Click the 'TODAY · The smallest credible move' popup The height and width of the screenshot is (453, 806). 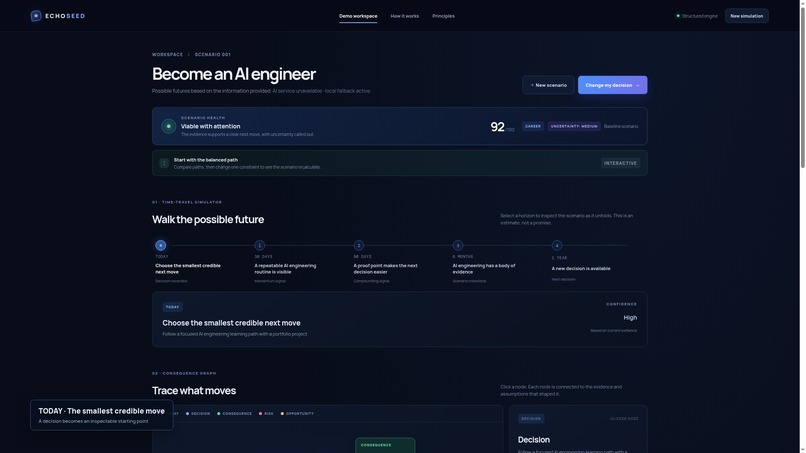point(102,415)
